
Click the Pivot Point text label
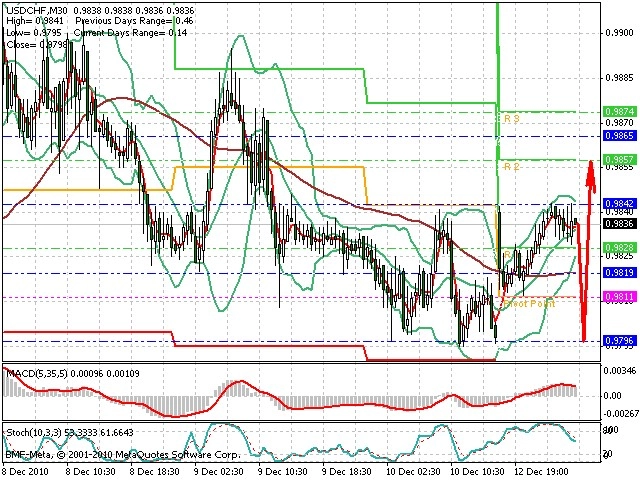click(x=529, y=304)
